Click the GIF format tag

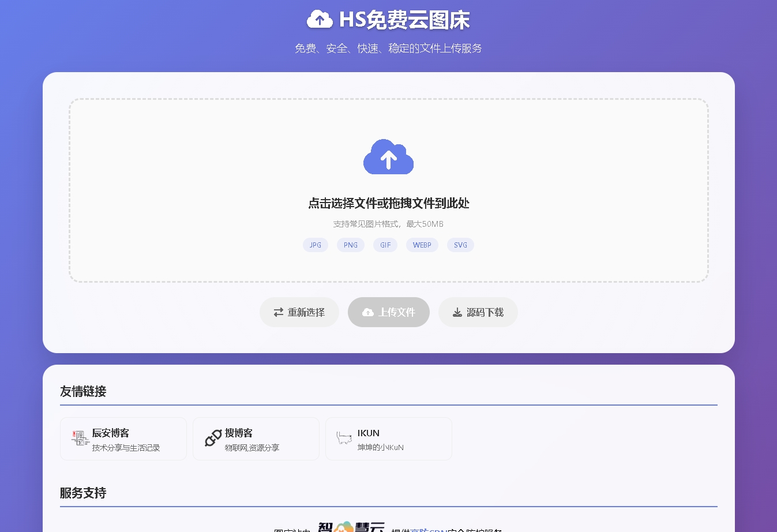point(385,245)
